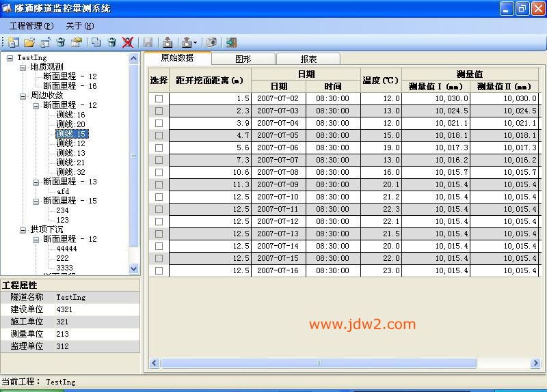
Task: Click the floppy disk save icon
Action: coord(148,42)
